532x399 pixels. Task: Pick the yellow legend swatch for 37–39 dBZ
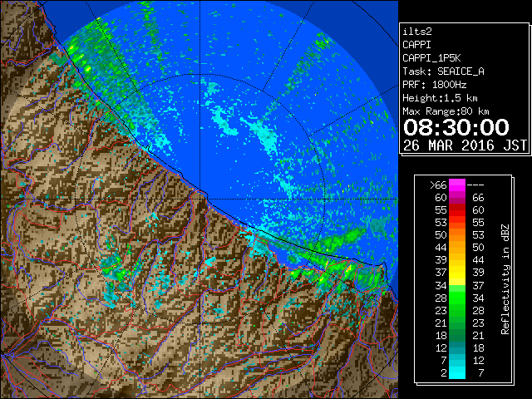457,273
